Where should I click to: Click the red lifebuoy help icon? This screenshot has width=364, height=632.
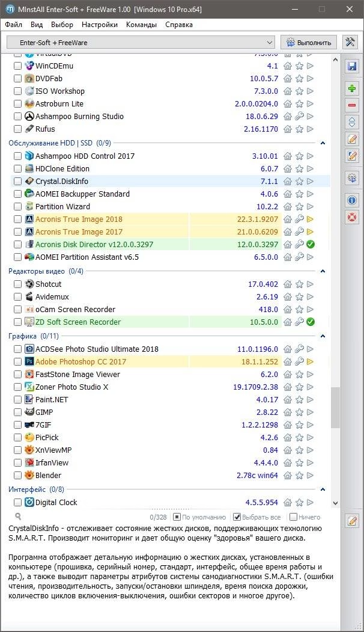pyautogui.click(x=352, y=217)
